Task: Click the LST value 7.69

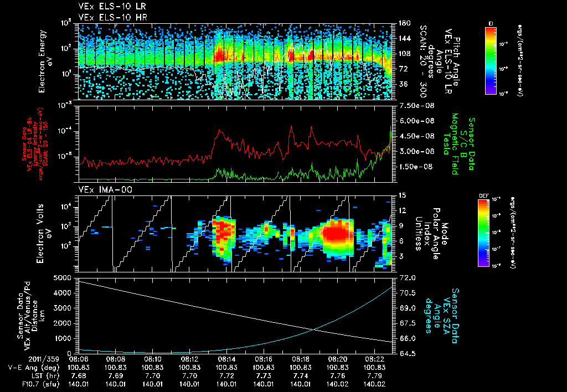Action: (x=115, y=376)
